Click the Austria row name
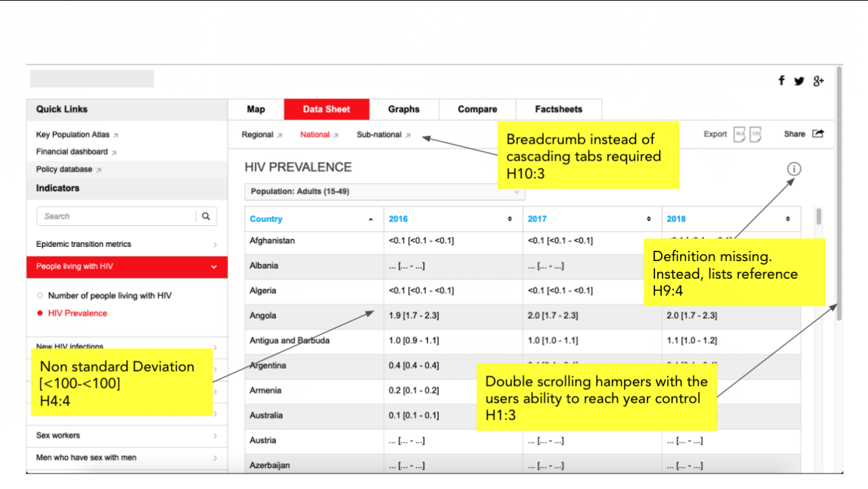Screen dimensions: 868x489 263,440
